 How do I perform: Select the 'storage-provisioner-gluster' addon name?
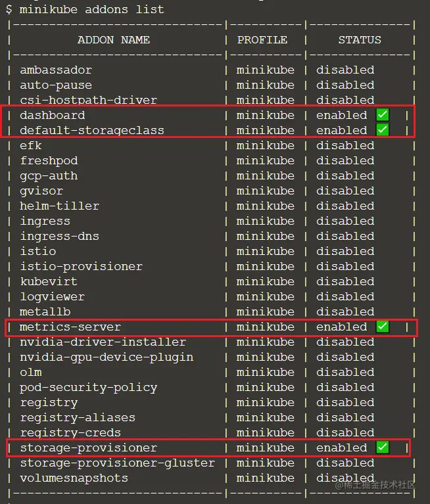pyautogui.click(x=118, y=463)
